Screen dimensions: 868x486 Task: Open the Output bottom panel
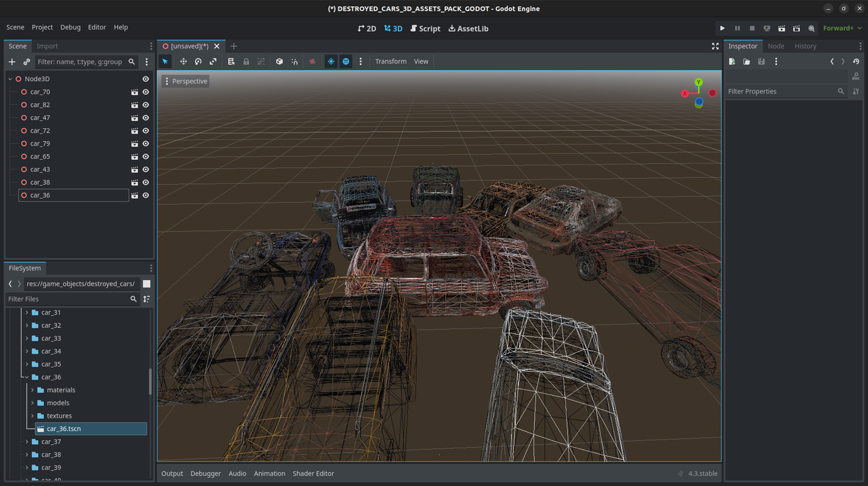click(x=172, y=473)
